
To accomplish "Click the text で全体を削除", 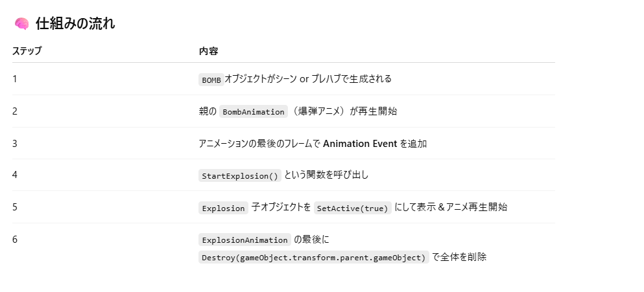I will [x=459, y=257].
